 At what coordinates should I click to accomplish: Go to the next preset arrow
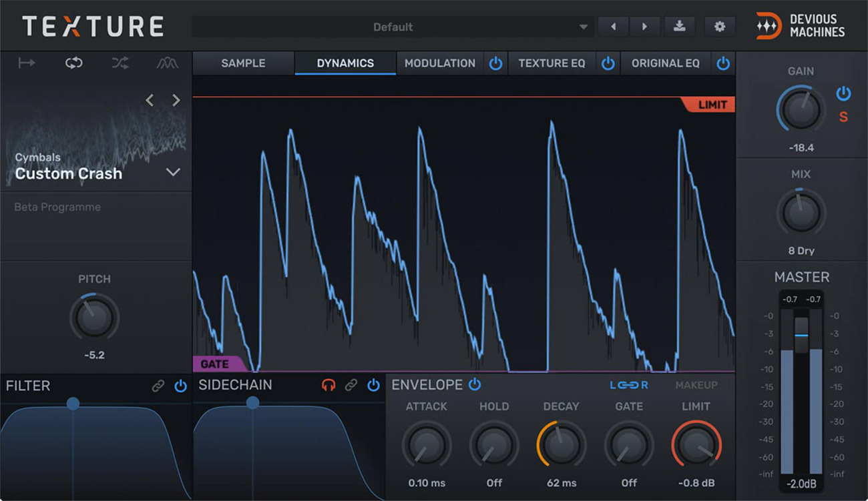[644, 27]
